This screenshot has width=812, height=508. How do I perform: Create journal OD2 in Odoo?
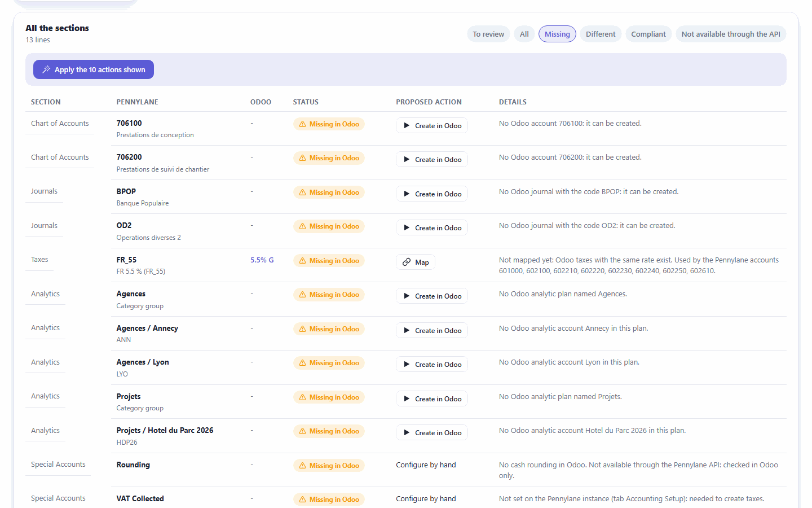coord(432,227)
